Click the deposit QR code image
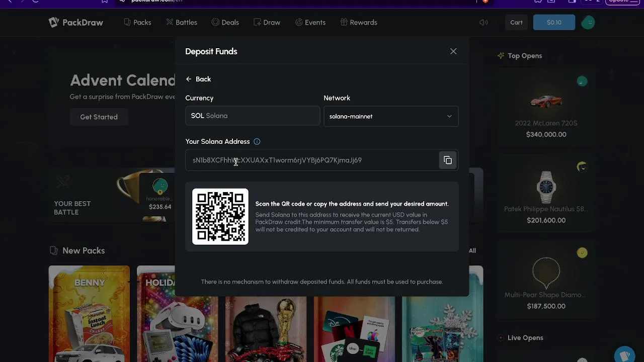The width and height of the screenshot is (644, 362). pyautogui.click(x=220, y=217)
